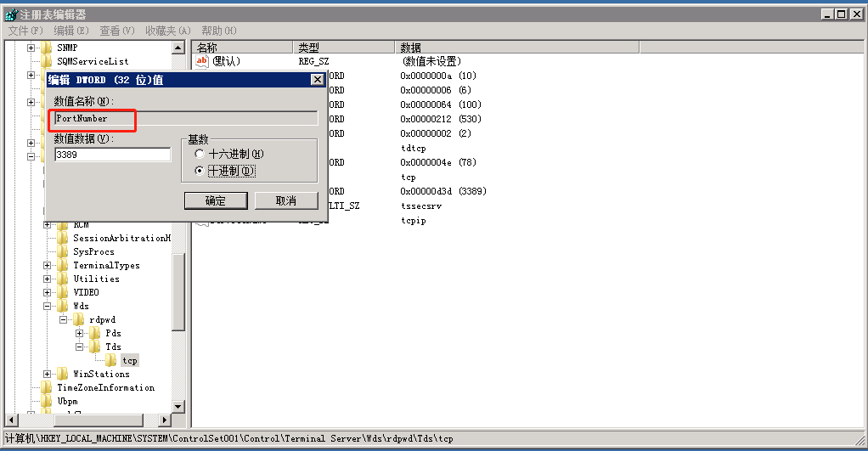Viewport: 868px width, 451px height.
Task: Click the VIDEO folder icon
Action: 63,292
